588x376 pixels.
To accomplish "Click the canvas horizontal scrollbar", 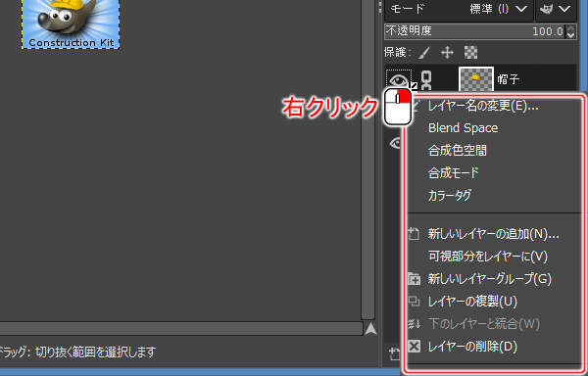I will pyautogui.click(x=180, y=329).
